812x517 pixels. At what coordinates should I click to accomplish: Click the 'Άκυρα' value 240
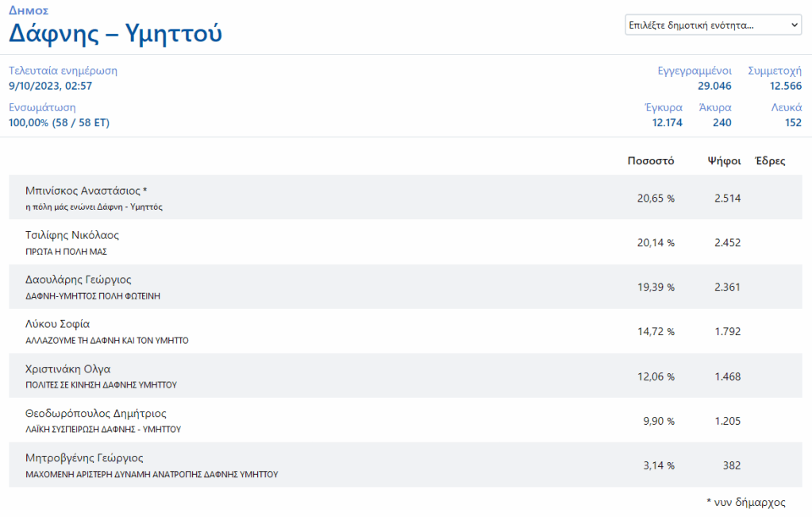click(x=722, y=122)
